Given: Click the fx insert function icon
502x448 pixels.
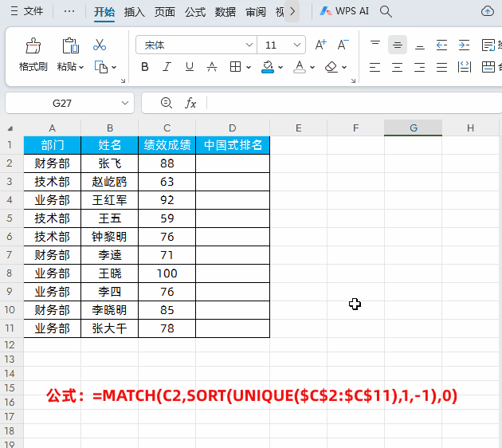Looking at the screenshot, I should pos(190,103).
